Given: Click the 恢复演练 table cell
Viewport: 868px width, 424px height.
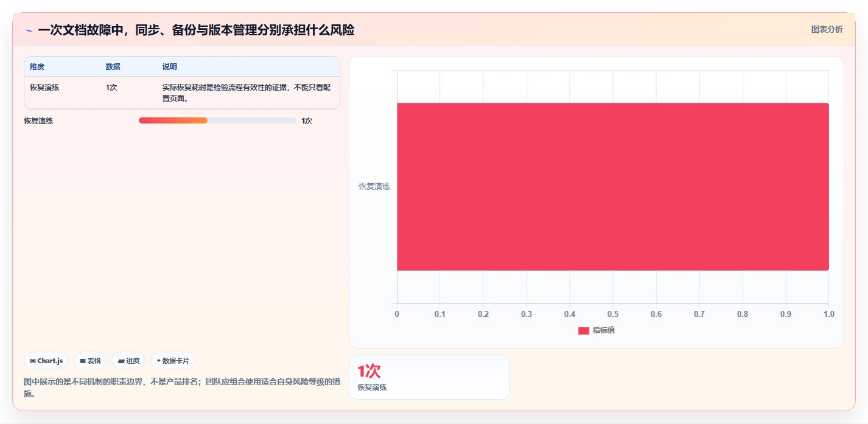Looking at the screenshot, I should 44,88.
